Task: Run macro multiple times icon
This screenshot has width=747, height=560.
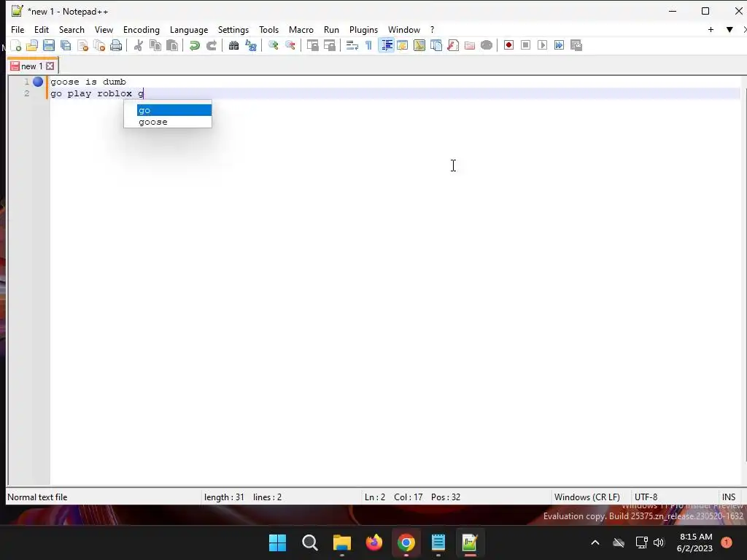Action: (559, 45)
